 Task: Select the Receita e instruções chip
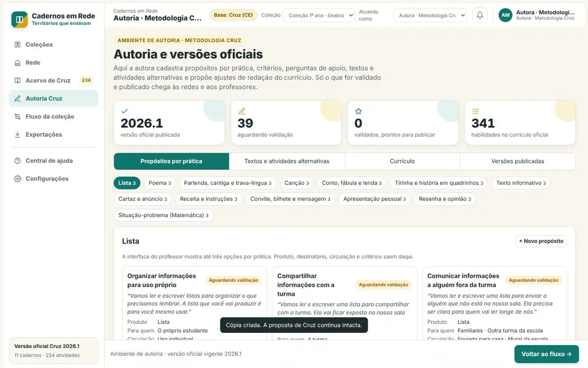[x=209, y=199]
